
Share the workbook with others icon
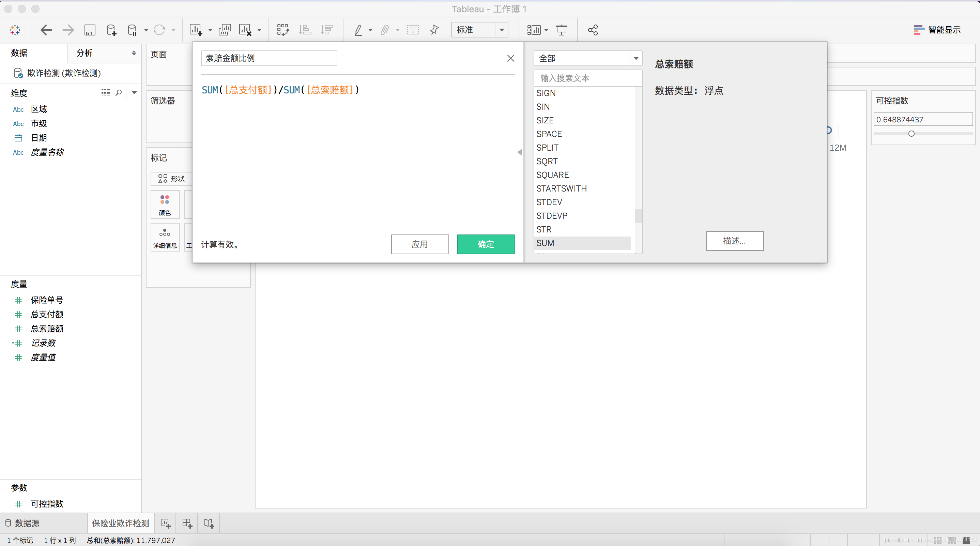(593, 30)
